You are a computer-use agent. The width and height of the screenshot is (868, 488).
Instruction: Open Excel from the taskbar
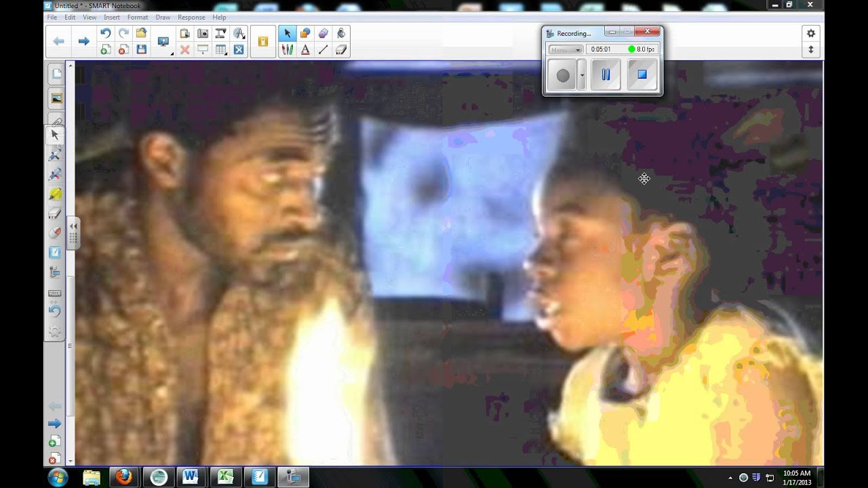225,477
